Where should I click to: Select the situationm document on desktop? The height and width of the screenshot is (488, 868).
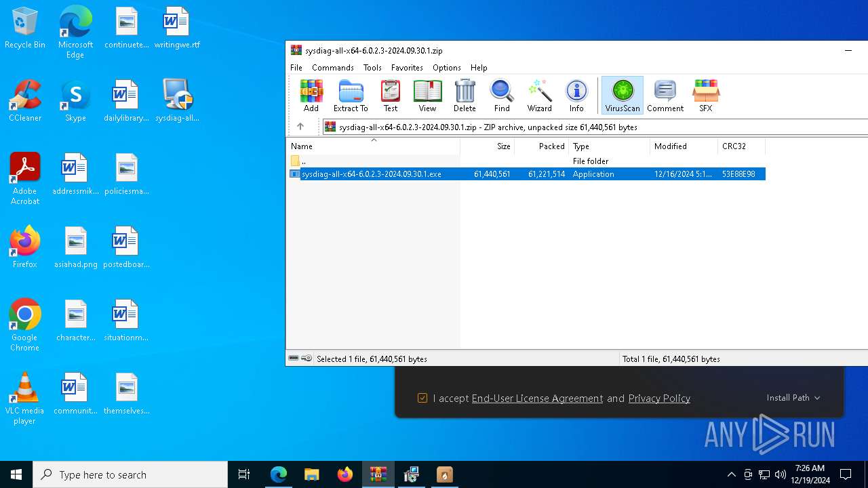click(x=126, y=321)
